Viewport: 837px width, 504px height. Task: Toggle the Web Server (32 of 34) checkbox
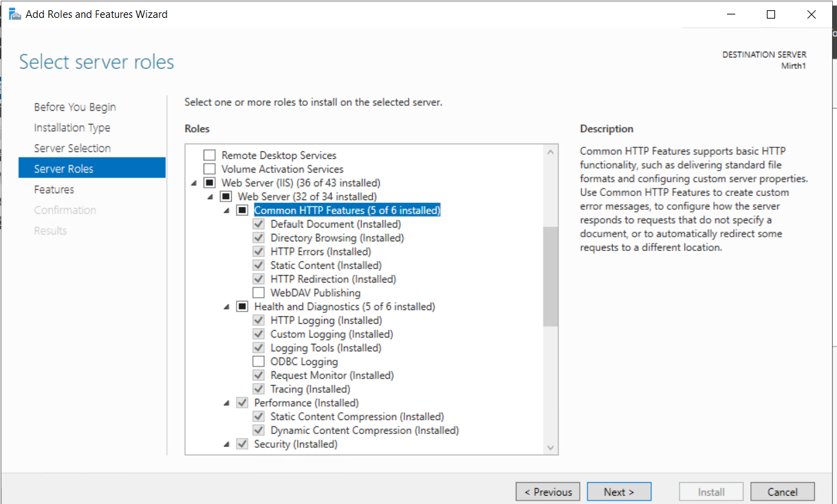coord(226,197)
